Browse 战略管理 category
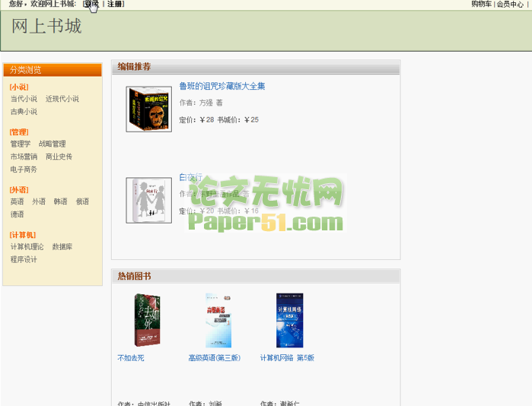This screenshot has width=532, height=406. [x=52, y=144]
